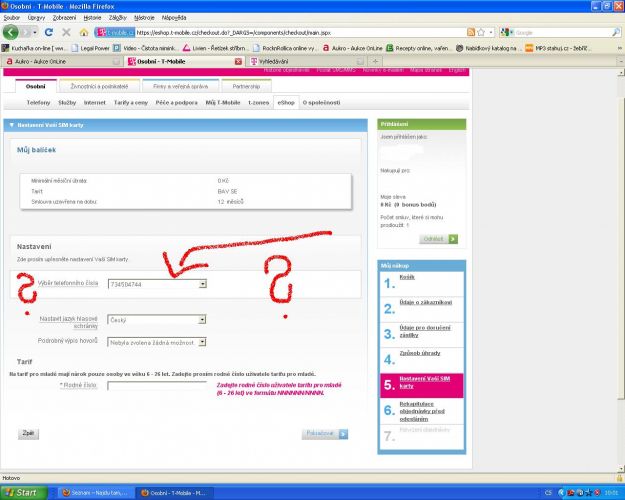This screenshot has height=500, width=625.
Task: Open the Windows Start menu
Action: pos(24,493)
